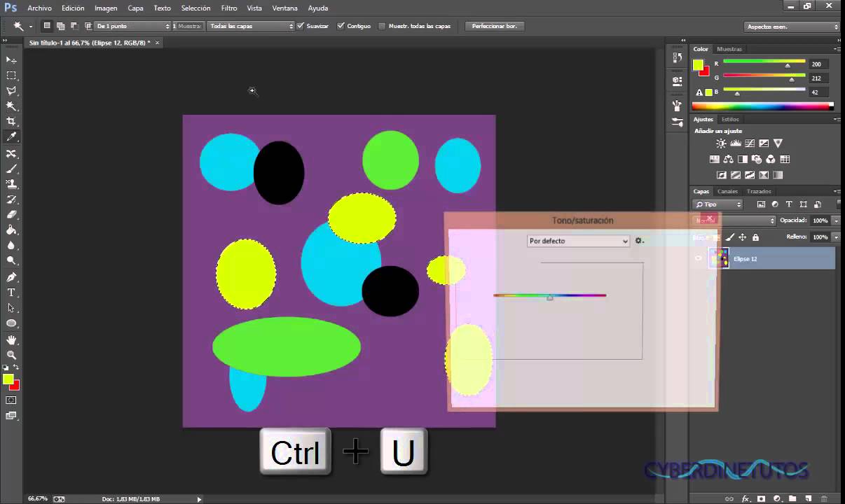Viewport: 845px width, 504px height.
Task: Select the Zoom tool
Action: click(x=11, y=355)
